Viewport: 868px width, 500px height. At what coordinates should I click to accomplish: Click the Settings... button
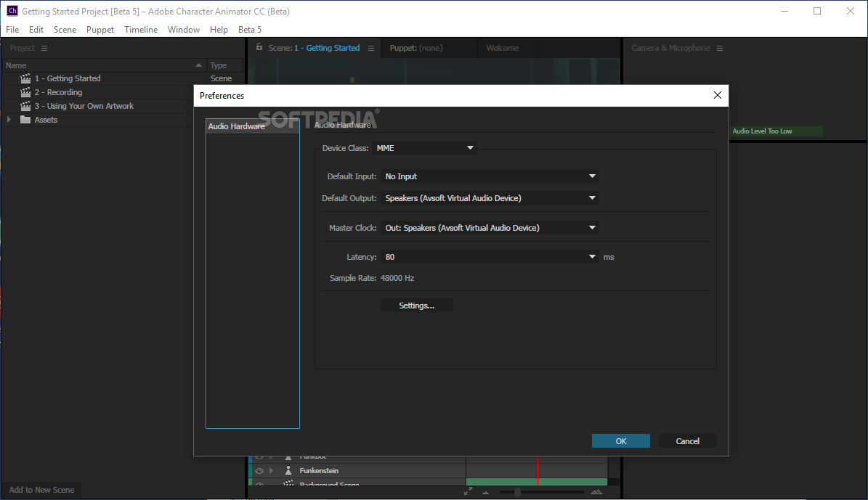coord(417,306)
